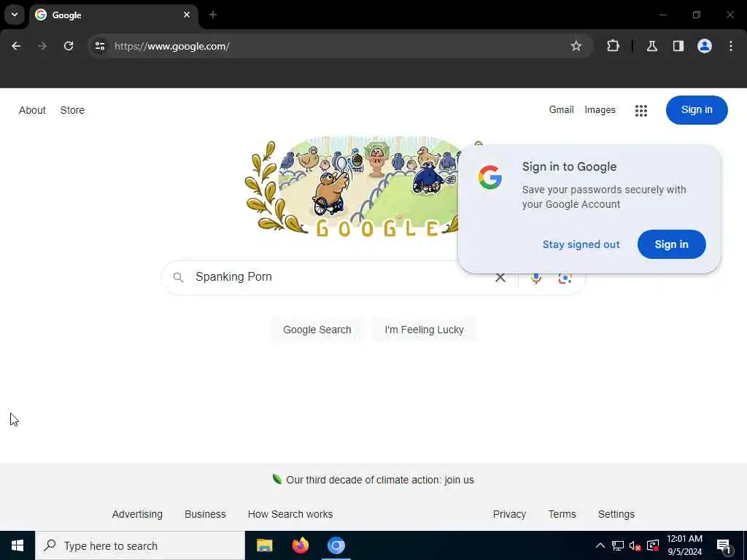Open the Extensions puzzle icon
The height and width of the screenshot is (560, 747).
(x=613, y=46)
